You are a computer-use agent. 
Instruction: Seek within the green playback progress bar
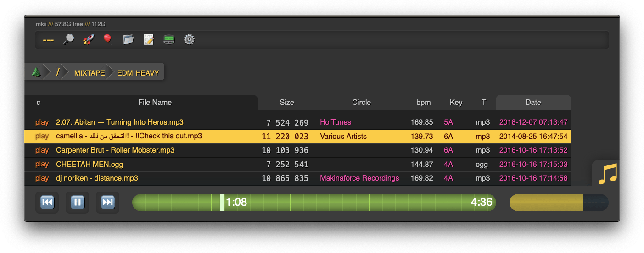coord(314,202)
